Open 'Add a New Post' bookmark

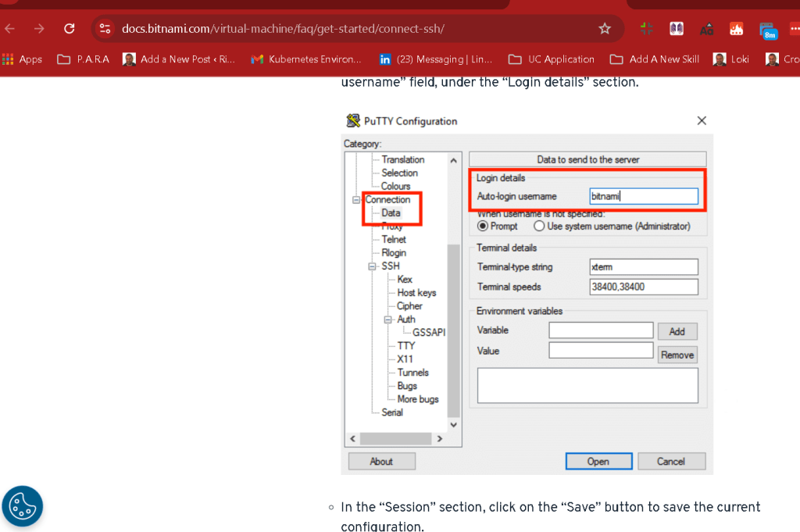coord(179,59)
